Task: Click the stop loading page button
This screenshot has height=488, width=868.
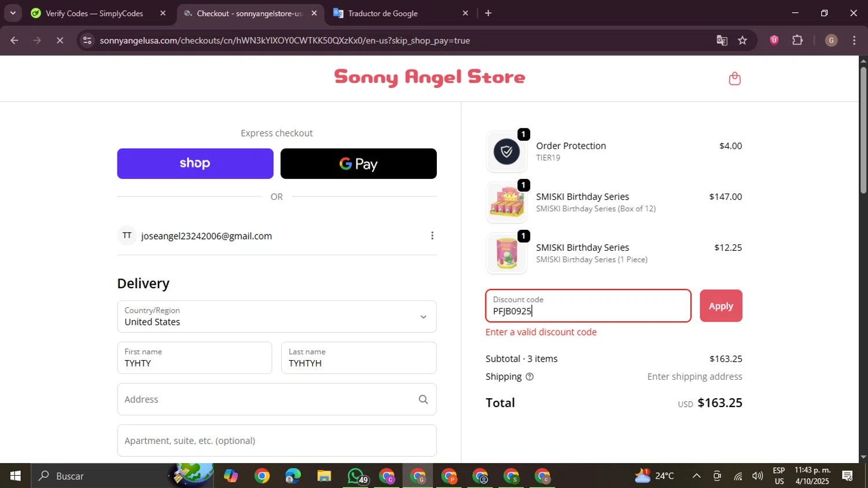Action: [x=60, y=41]
